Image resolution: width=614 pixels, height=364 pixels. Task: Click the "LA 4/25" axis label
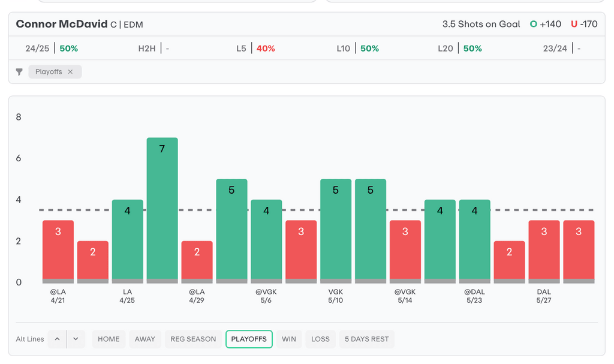pyautogui.click(x=127, y=296)
